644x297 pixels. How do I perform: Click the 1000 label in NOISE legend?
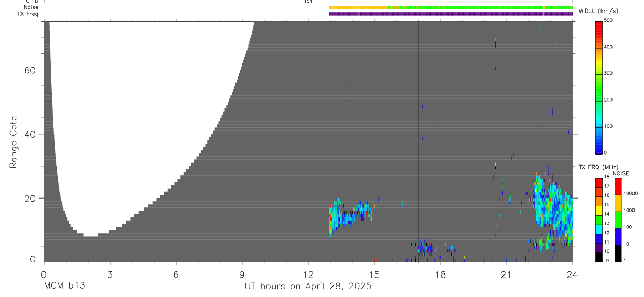coord(629,210)
